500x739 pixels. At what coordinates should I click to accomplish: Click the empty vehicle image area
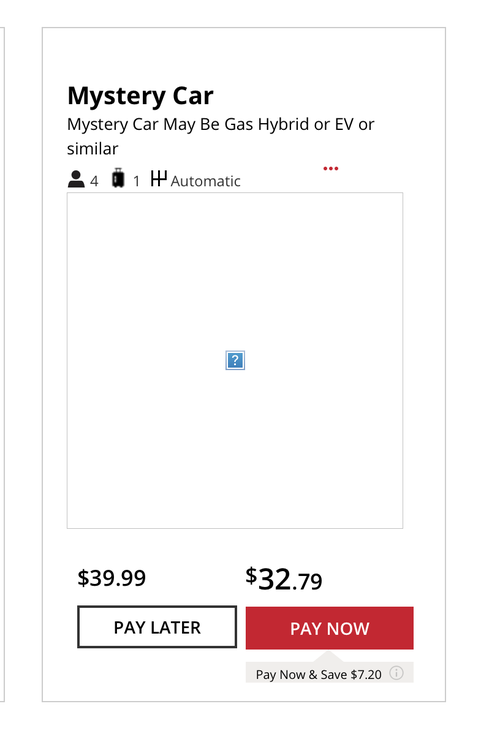(x=235, y=361)
